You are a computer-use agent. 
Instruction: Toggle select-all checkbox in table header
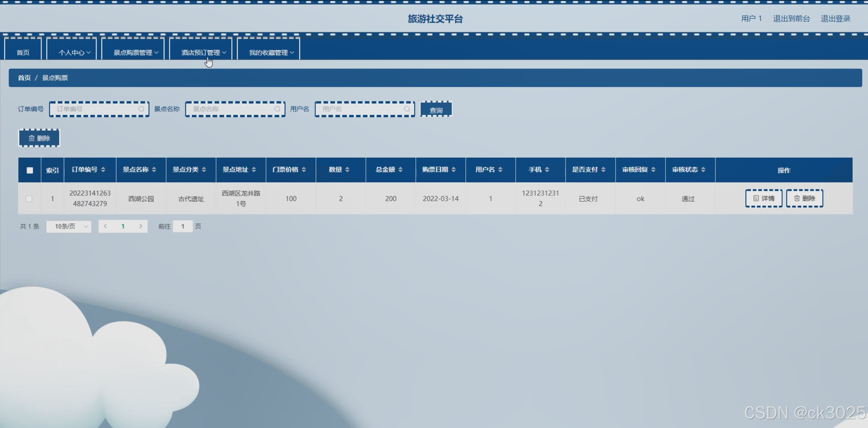(x=30, y=170)
